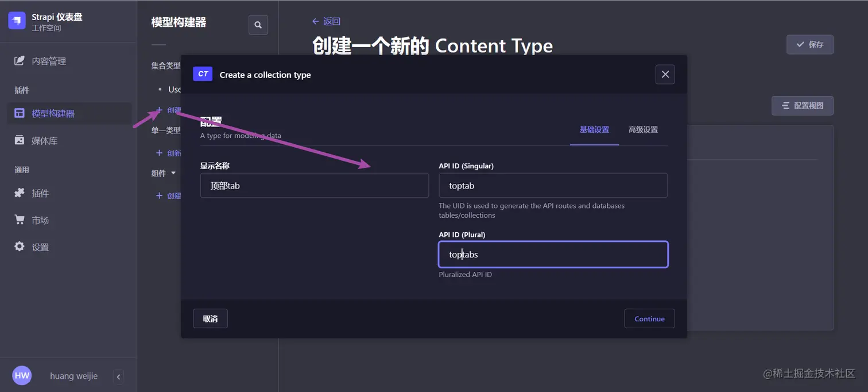This screenshot has width=868, height=392.
Task: Click the search icon in 模型构建器 panel
Action: 258,25
